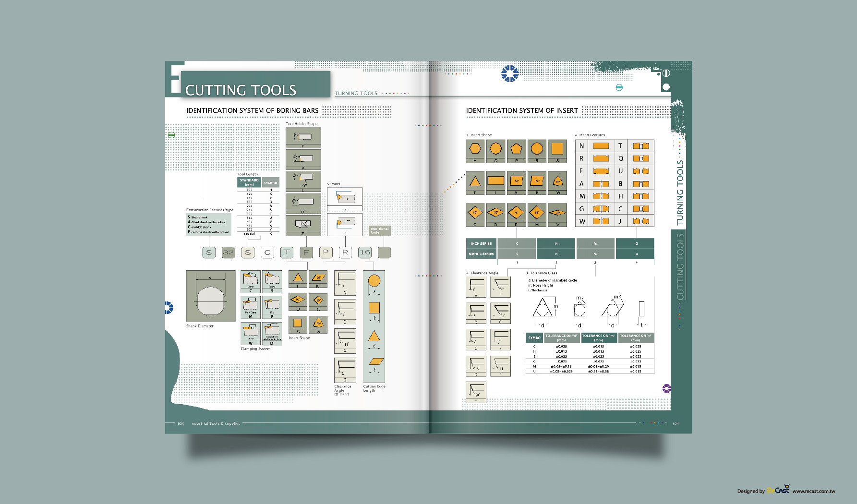The height and width of the screenshot is (504, 857).
Task: Click the upper Version diagram labeled L
Action: [345, 199]
